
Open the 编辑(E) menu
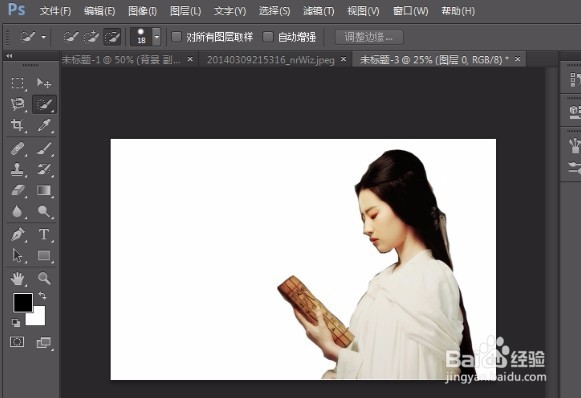pos(99,11)
